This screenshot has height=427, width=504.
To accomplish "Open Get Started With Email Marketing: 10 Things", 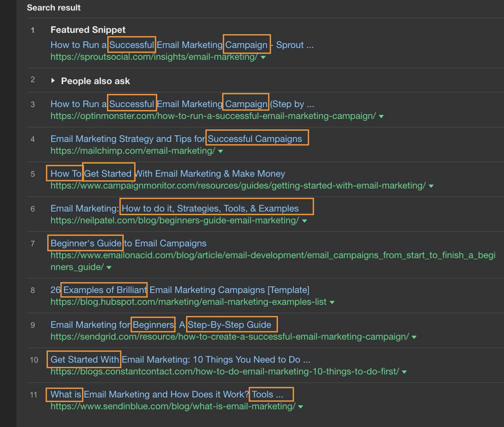I will (180, 360).
